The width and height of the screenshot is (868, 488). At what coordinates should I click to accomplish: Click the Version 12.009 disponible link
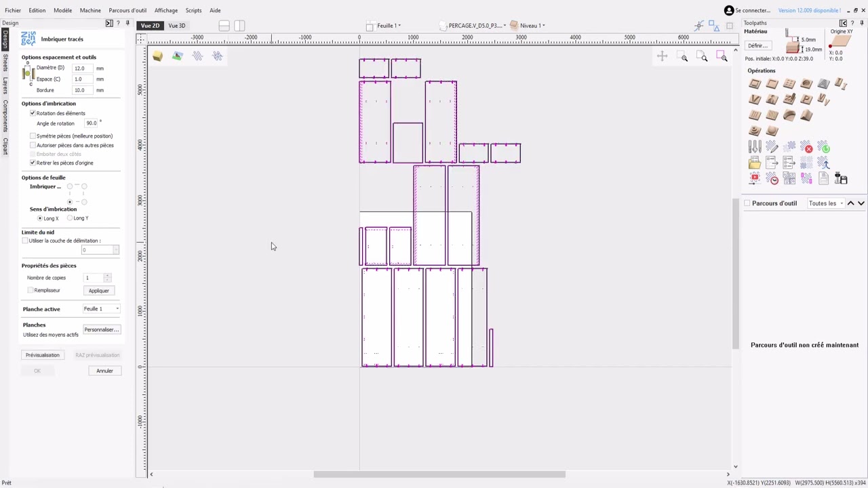coord(809,10)
